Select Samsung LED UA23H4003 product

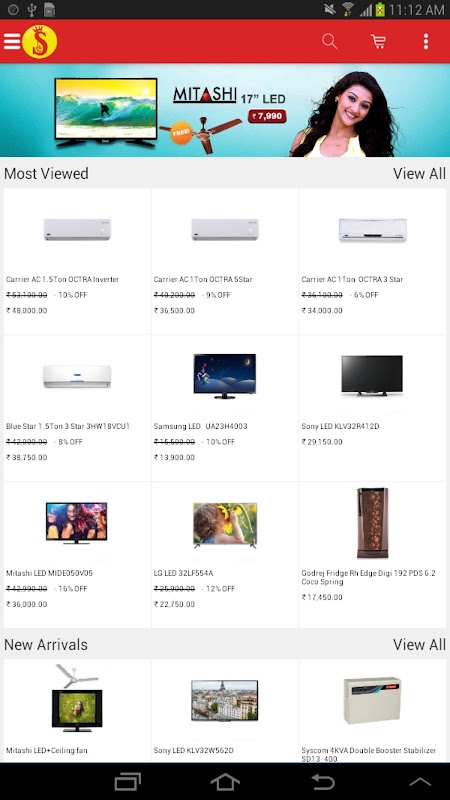(225, 408)
